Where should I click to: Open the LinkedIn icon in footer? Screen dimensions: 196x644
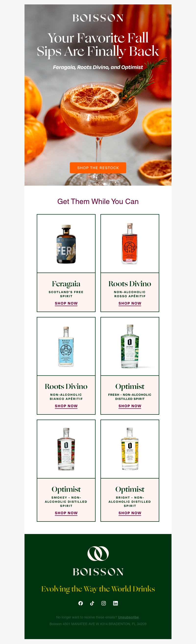coord(115,603)
